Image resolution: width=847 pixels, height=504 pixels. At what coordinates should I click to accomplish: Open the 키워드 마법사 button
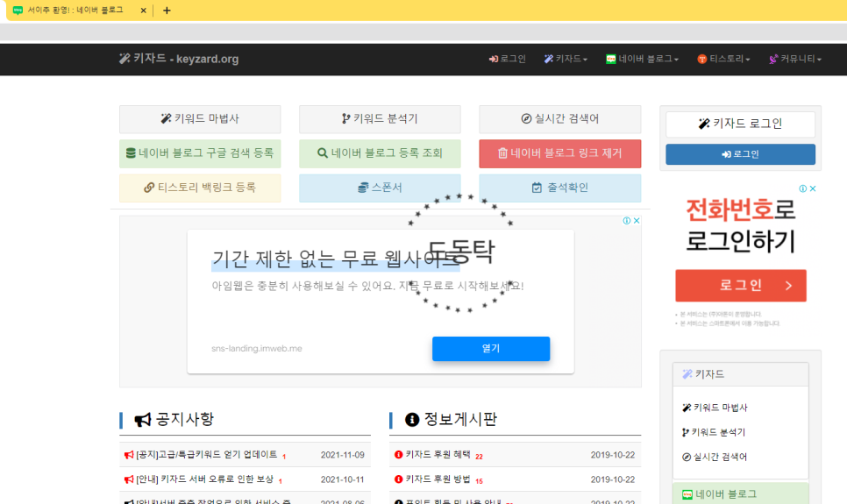coord(200,119)
